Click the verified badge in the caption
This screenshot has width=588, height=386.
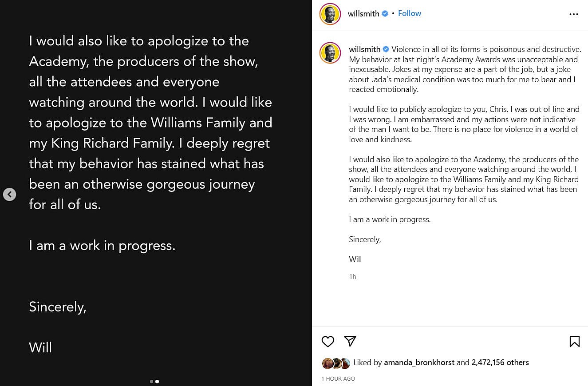(386, 49)
